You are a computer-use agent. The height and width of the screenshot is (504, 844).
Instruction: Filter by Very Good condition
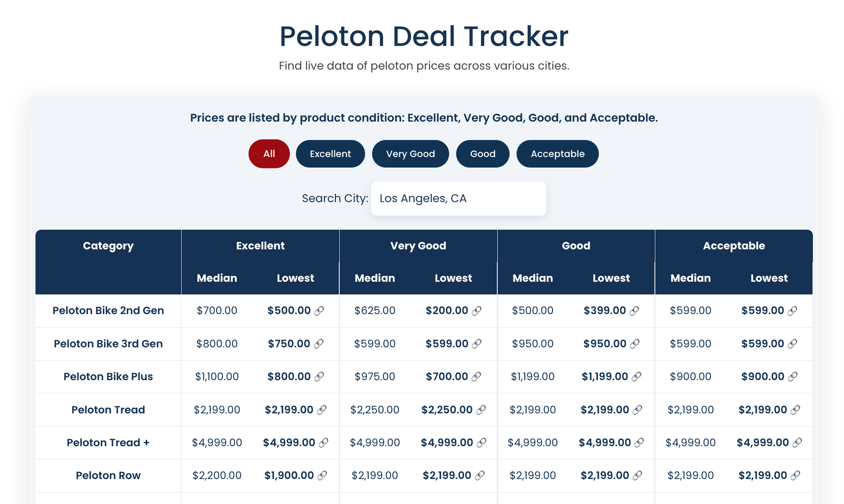pos(410,154)
